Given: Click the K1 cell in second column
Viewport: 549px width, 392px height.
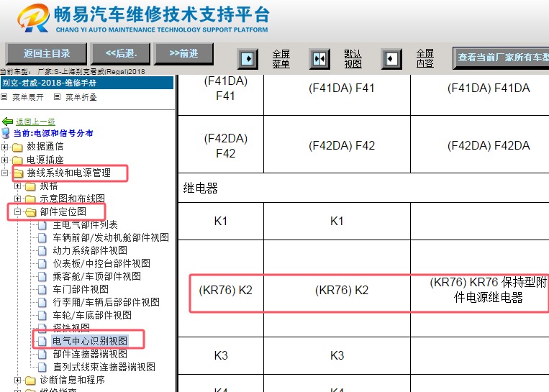Looking at the screenshot, I should point(337,222).
